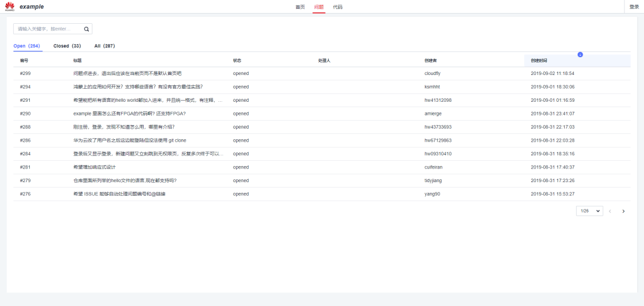Click the example project name
Image resolution: width=644 pixels, height=306 pixels.
point(32,7)
